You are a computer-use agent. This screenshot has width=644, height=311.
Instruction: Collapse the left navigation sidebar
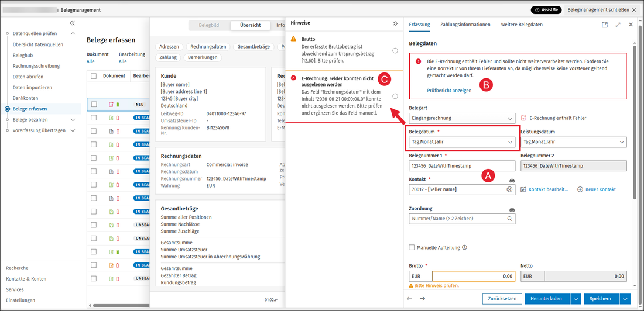point(72,23)
